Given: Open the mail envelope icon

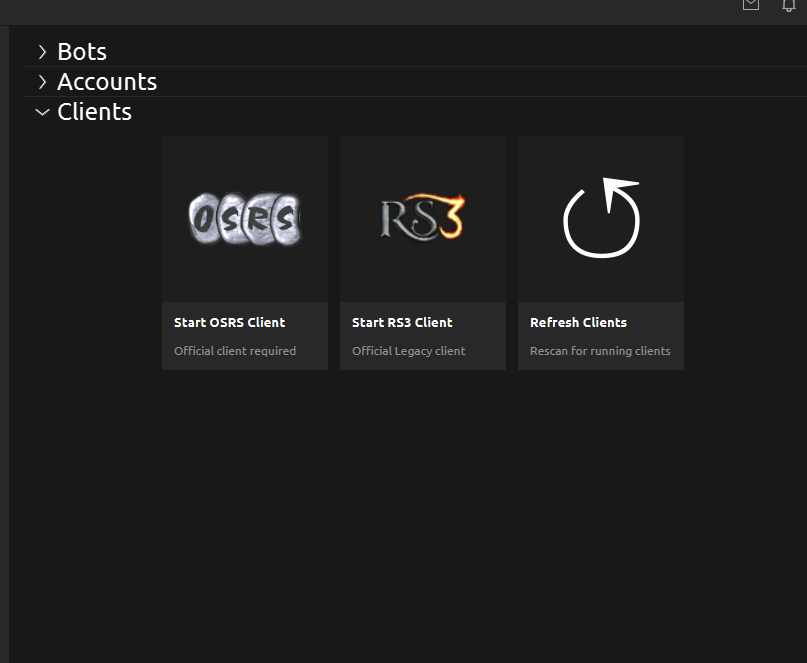Looking at the screenshot, I should [750, 5].
